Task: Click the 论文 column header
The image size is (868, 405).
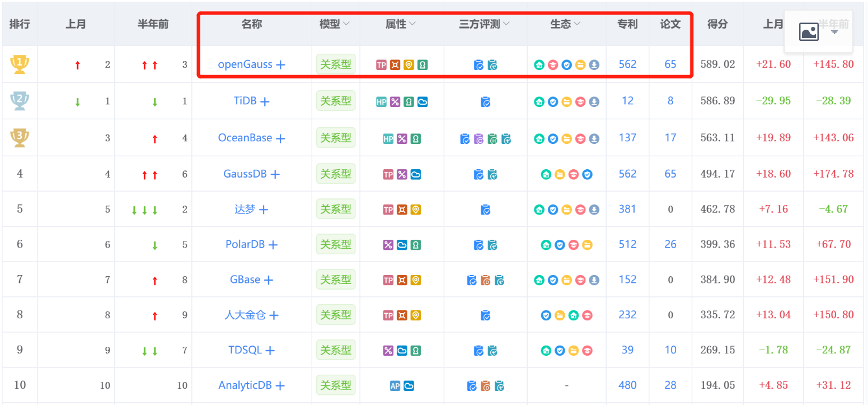Action: 670,24
